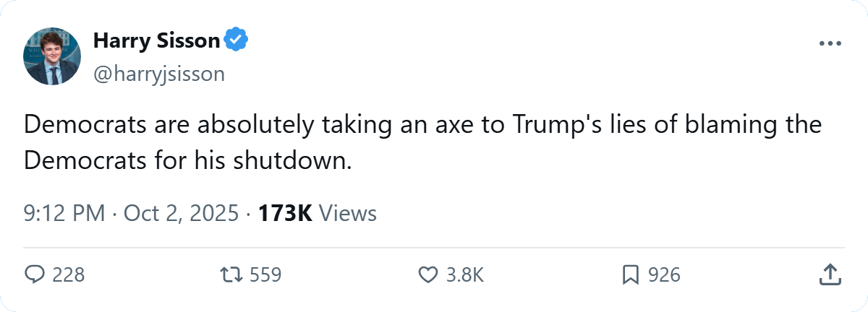Click the 228 replies count
The height and width of the screenshot is (312, 868).
pos(69,275)
